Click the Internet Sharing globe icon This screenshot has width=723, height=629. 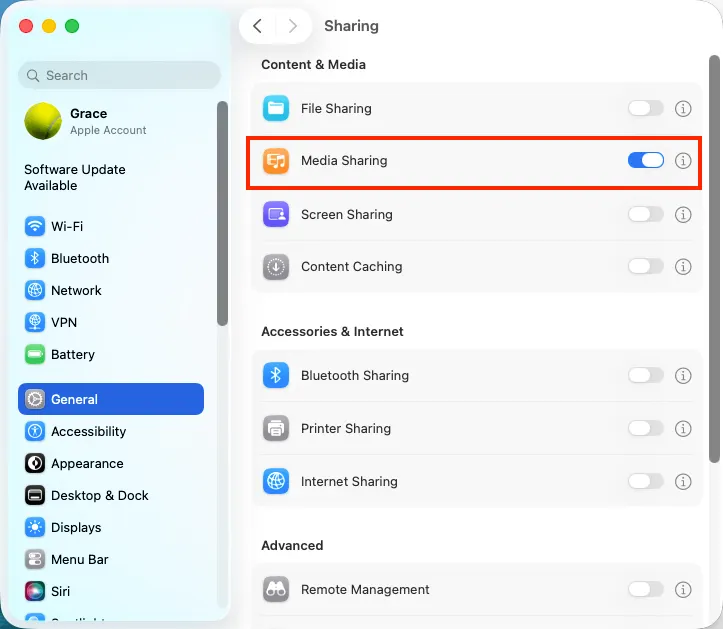pos(276,481)
